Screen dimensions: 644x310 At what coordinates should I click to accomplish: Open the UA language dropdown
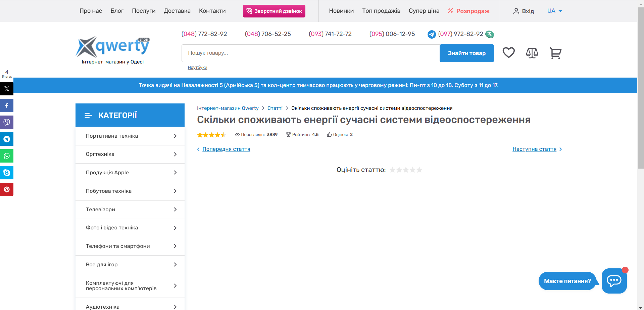coord(554,11)
